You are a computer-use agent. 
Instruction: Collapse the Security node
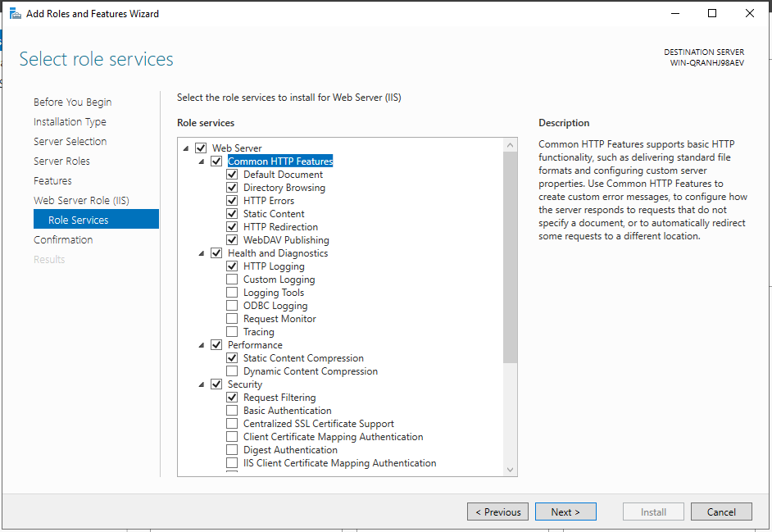click(201, 384)
